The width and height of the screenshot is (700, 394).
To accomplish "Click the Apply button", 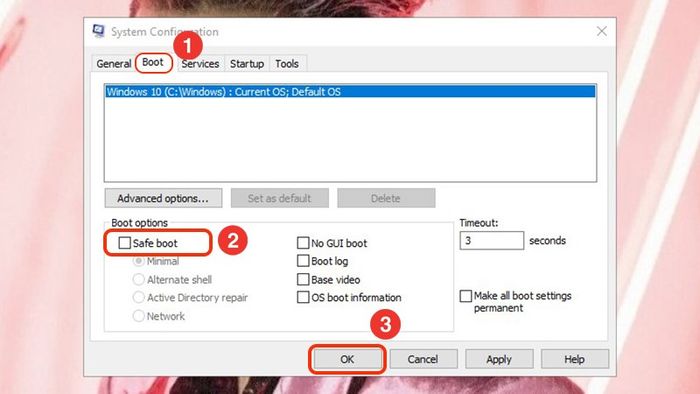I will coord(499,359).
